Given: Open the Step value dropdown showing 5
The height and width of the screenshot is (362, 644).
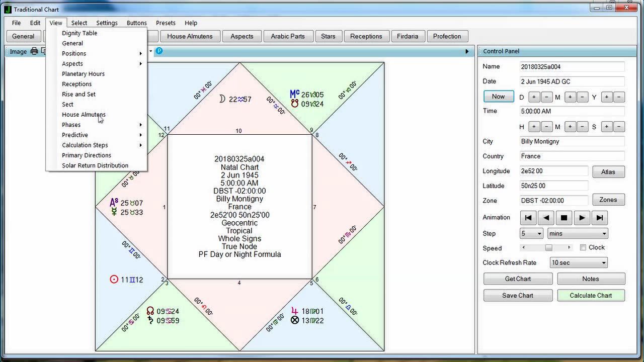Looking at the screenshot, I should click(x=531, y=233).
